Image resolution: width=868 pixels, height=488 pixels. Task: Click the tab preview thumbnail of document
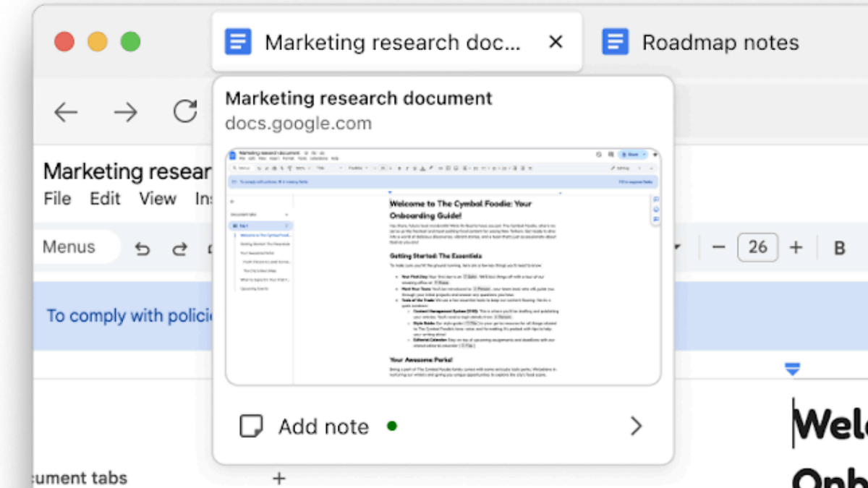[x=443, y=267]
